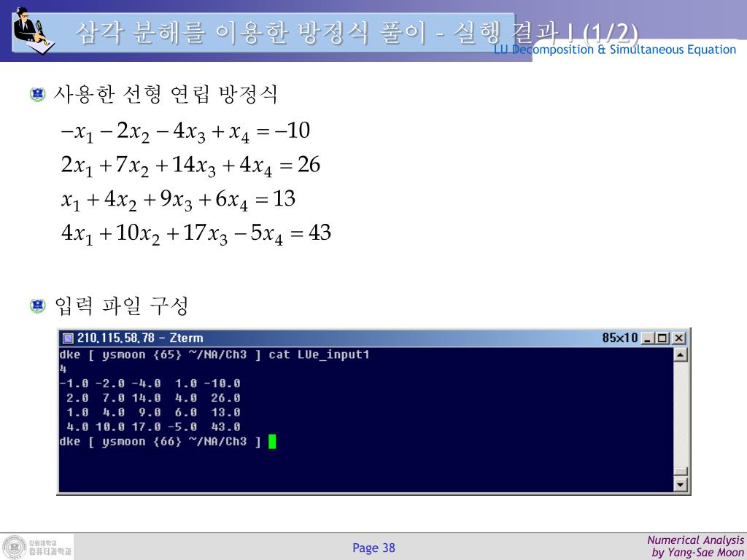Click terminal row starting with '1.0 4.0 9.0'
The image size is (747, 560).
153,413
